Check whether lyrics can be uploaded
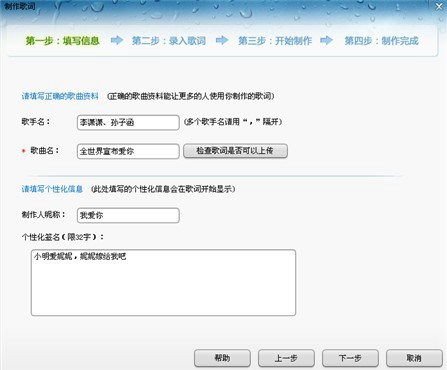447x370 pixels. tap(235, 151)
